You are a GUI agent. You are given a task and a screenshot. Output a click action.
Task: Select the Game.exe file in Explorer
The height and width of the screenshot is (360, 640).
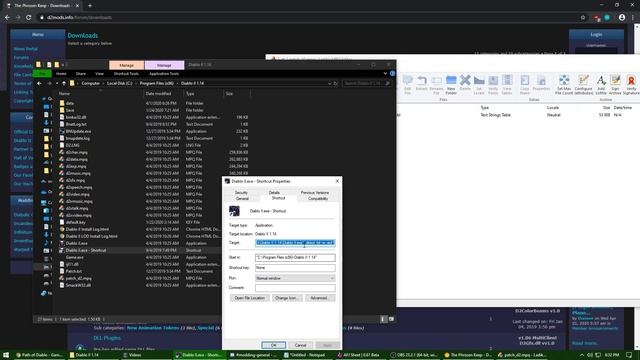coord(75,257)
